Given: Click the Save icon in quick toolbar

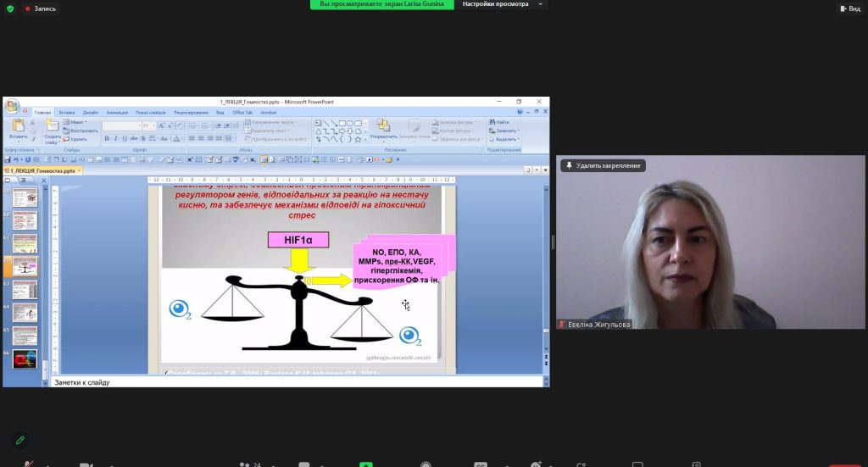Looking at the screenshot, I should [8, 159].
